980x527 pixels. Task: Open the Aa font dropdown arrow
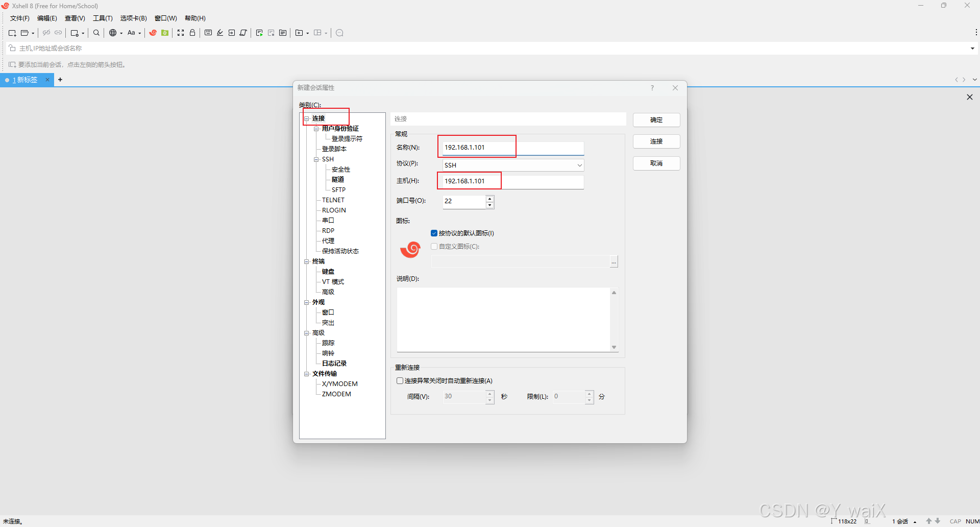[x=139, y=33]
